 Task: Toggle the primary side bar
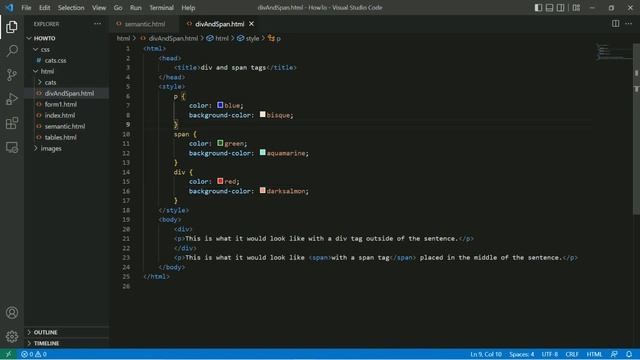tap(538, 8)
